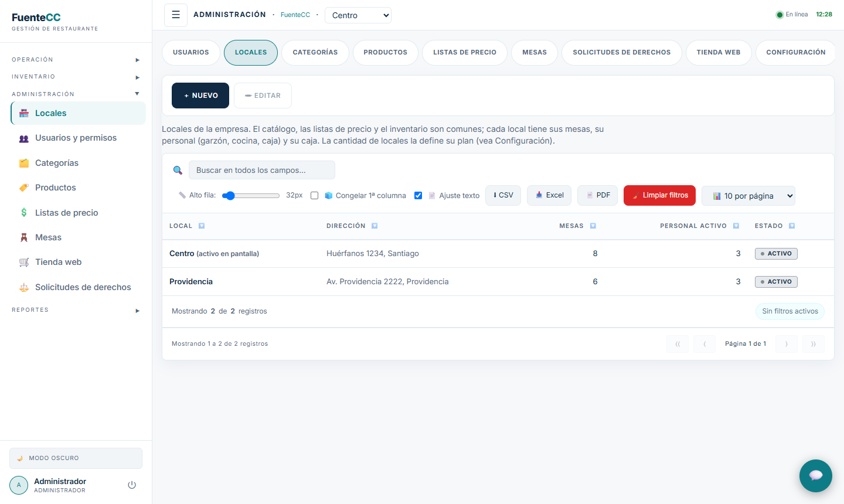Screen dimensions: 844x504
Task: Click the Usuarios y permisos people icon
Action: 24,138
